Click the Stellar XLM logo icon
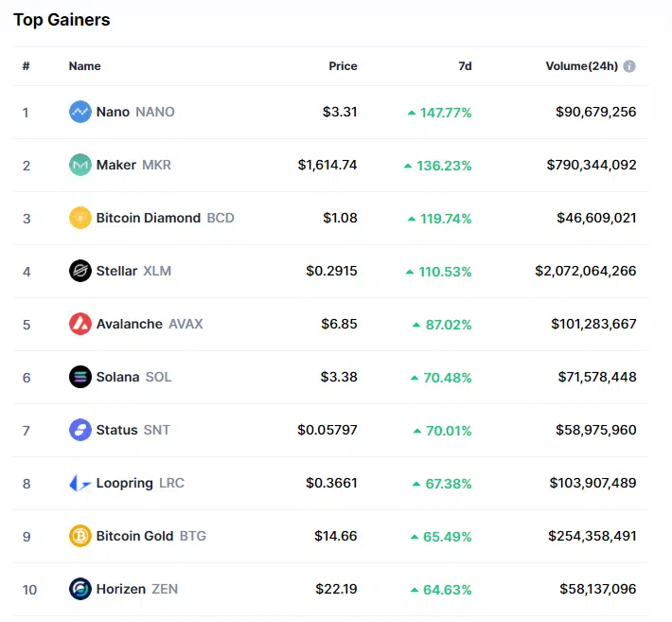Image resolution: width=672 pixels, height=622 pixels. (x=80, y=271)
